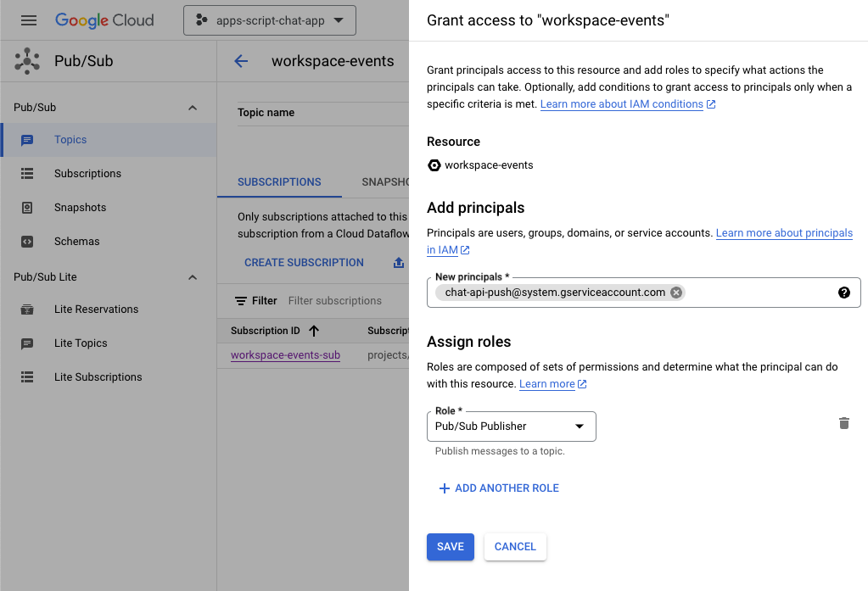Click Add Another Role
This screenshot has width=868, height=591.
[499, 488]
